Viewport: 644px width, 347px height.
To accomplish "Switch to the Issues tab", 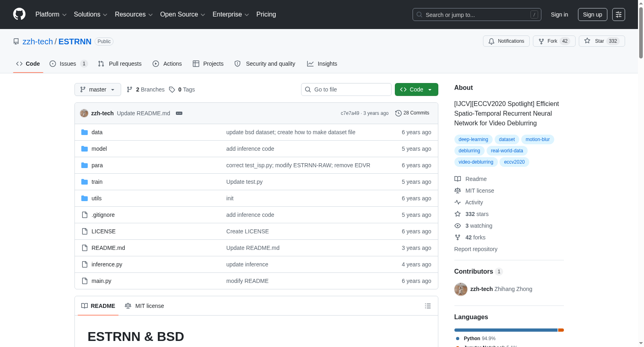I will (68, 64).
